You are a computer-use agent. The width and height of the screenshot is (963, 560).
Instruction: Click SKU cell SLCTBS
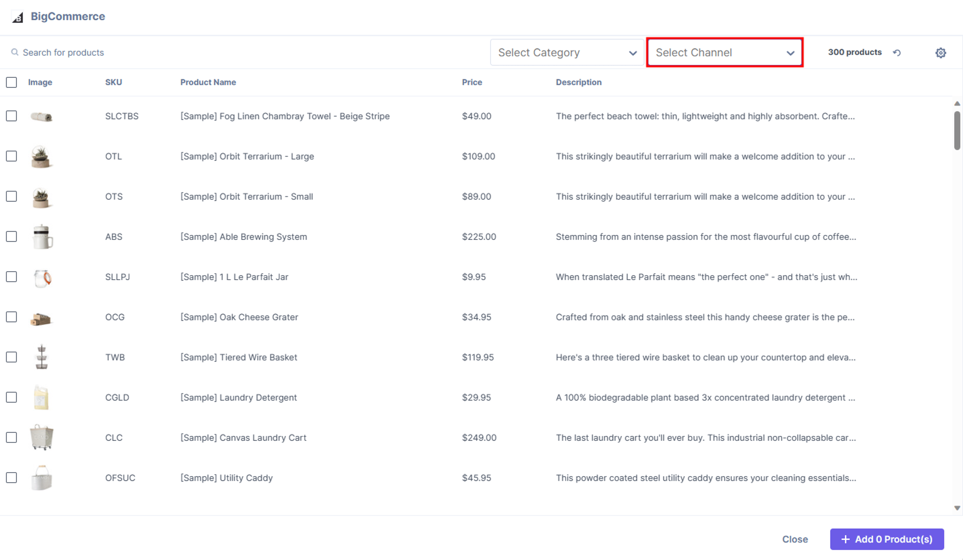pyautogui.click(x=122, y=116)
